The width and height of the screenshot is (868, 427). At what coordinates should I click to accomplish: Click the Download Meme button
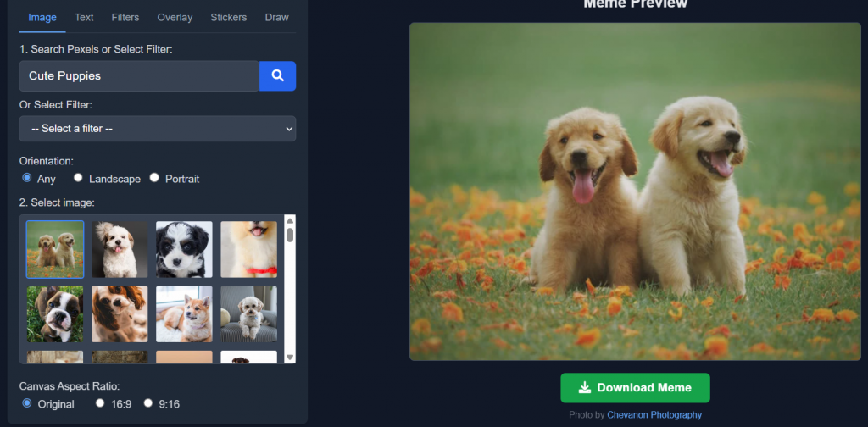(x=635, y=387)
